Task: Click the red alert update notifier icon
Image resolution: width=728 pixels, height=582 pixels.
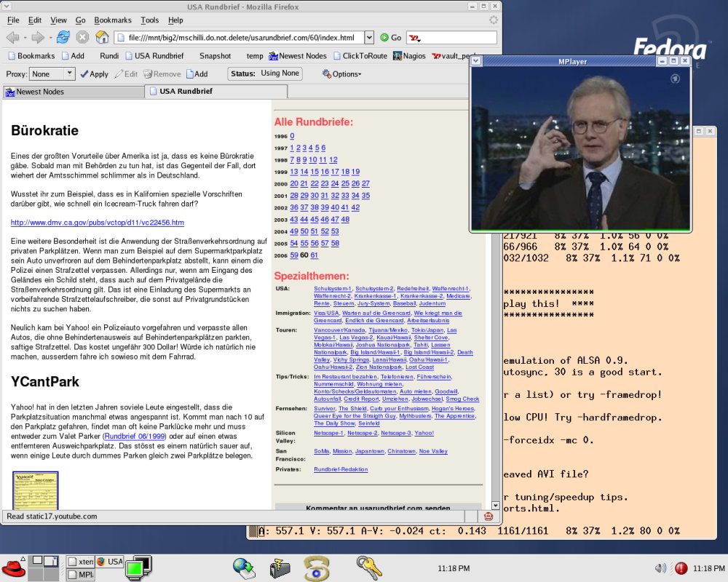Action: tap(681, 568)
